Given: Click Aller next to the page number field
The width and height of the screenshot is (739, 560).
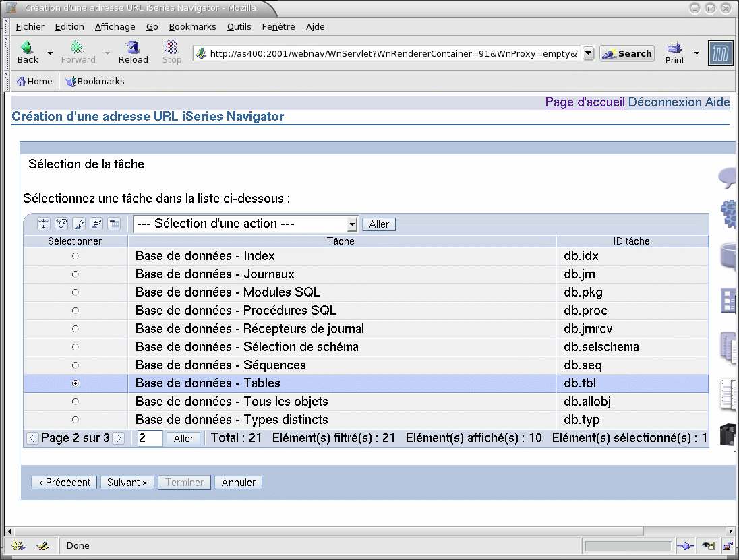Looking at the screenshot, I should click(x=183, y=439).
